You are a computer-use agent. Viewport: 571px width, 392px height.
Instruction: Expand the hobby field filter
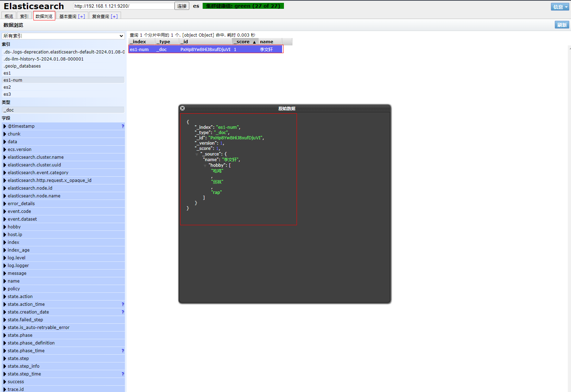5,227
